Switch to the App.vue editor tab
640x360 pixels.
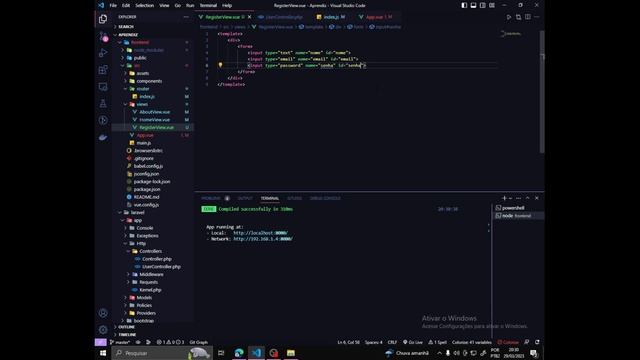(376, 17)
